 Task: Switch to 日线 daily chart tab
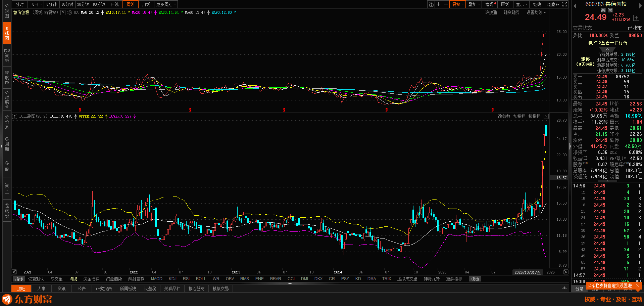tap(115, 4)
